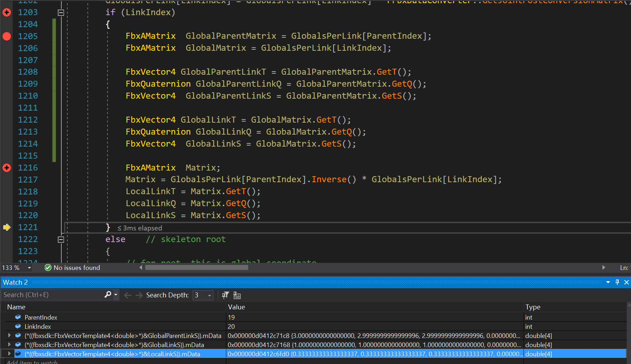
Task: Click the value cell of the LocalLinkS row
Action: pyautogui.click(x=375, y=354)
